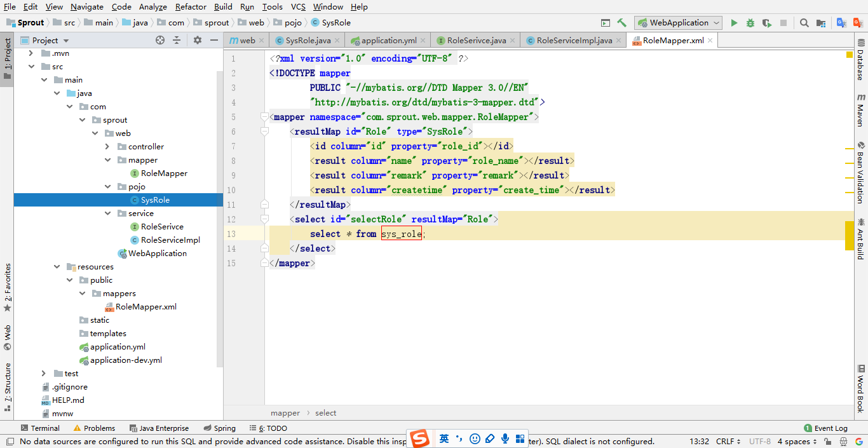Toggle the Maven side panel
The height and width of the screenshot is (448, 868).
[x=861, y=110]
